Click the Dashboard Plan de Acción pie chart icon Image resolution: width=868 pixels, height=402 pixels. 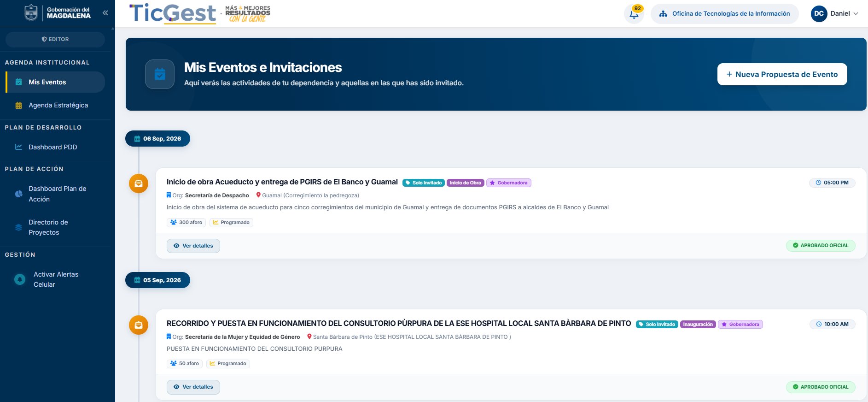pos(19,194)
